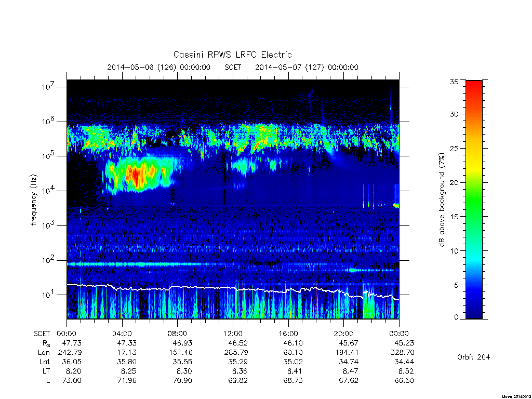This screenshot has width=532, height=399.
Task: Click LT value '8.52'
Action: click(406, 371)
